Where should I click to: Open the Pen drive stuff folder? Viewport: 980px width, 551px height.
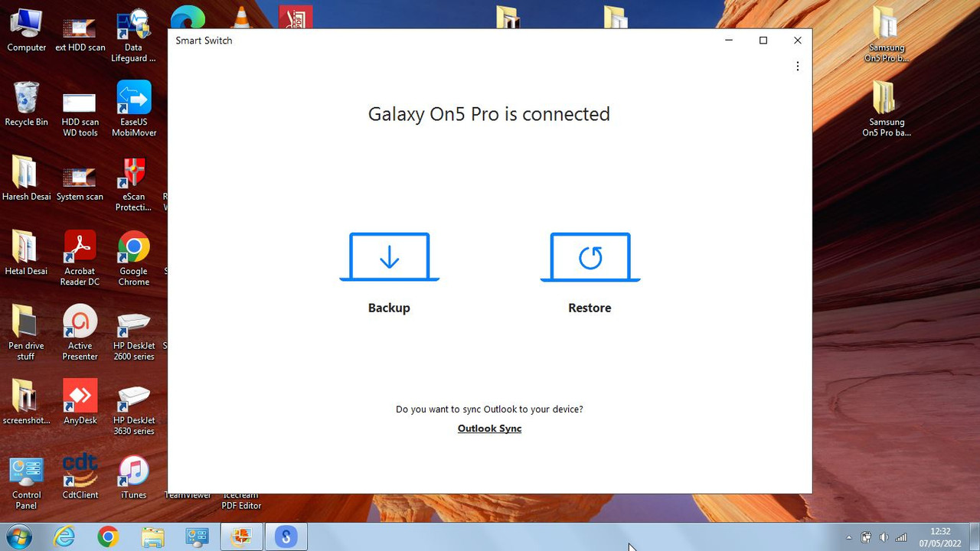tap(26, 332)
